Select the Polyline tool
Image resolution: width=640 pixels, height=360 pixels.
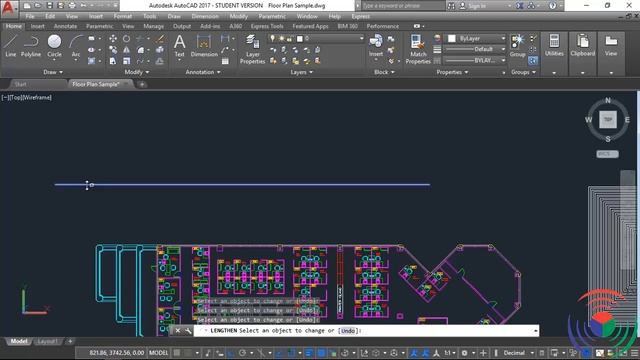(x=31, y=46)
